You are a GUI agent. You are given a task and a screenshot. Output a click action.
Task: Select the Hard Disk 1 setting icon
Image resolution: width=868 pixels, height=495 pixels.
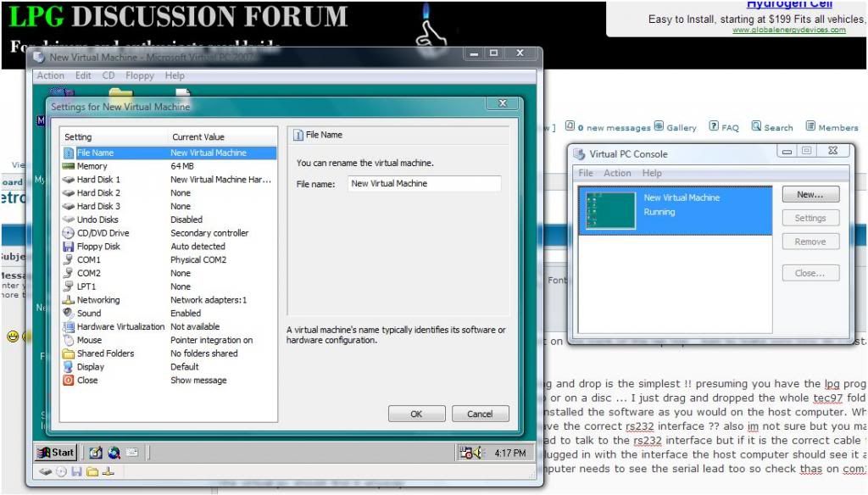tap(69, 180)
